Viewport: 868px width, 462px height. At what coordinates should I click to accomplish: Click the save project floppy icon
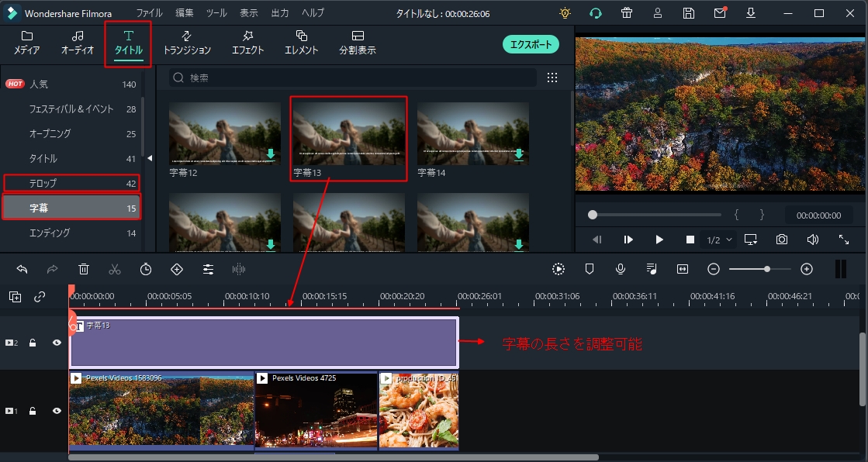click(x=689, y=13)
